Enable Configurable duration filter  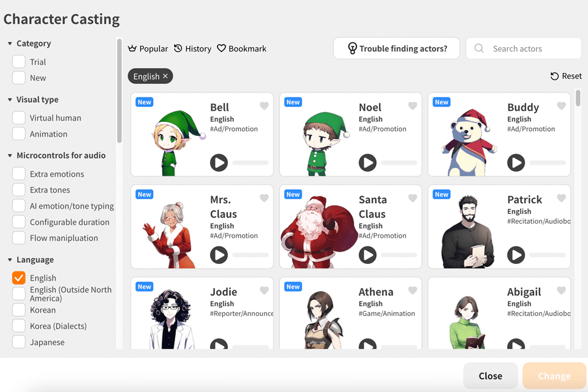[x=19, y=222]
